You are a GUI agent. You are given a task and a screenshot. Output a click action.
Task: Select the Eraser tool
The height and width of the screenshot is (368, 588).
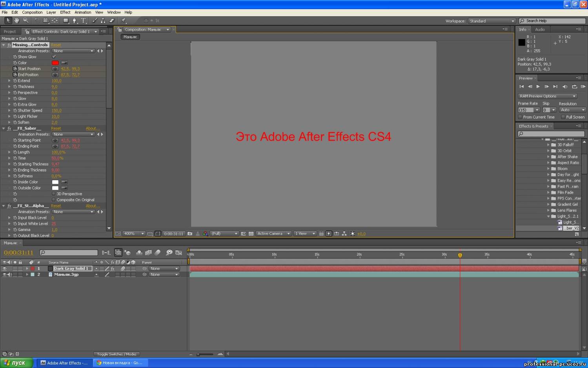click(x=112, y=20)
